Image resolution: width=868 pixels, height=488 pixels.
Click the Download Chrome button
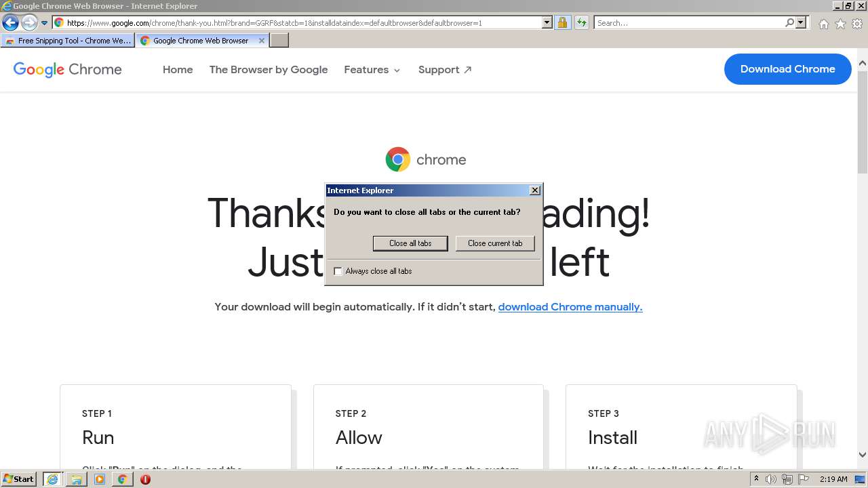[x=787, y=69]
